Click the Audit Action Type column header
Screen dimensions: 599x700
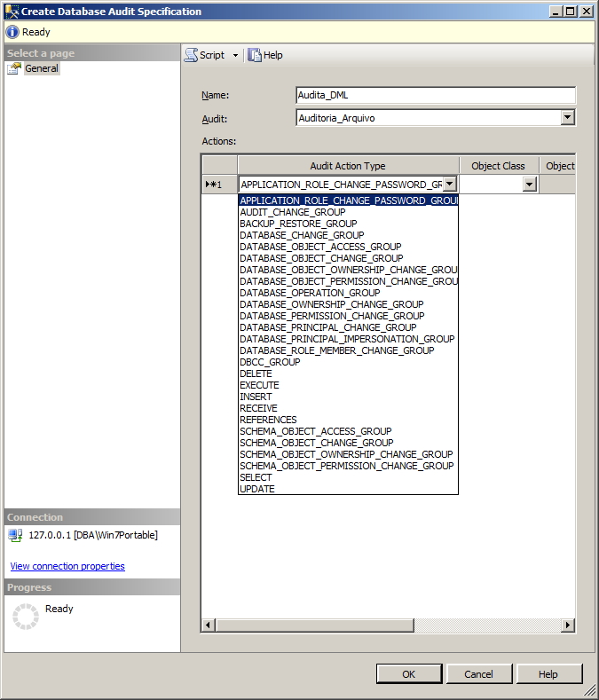[x=348, y=166]
